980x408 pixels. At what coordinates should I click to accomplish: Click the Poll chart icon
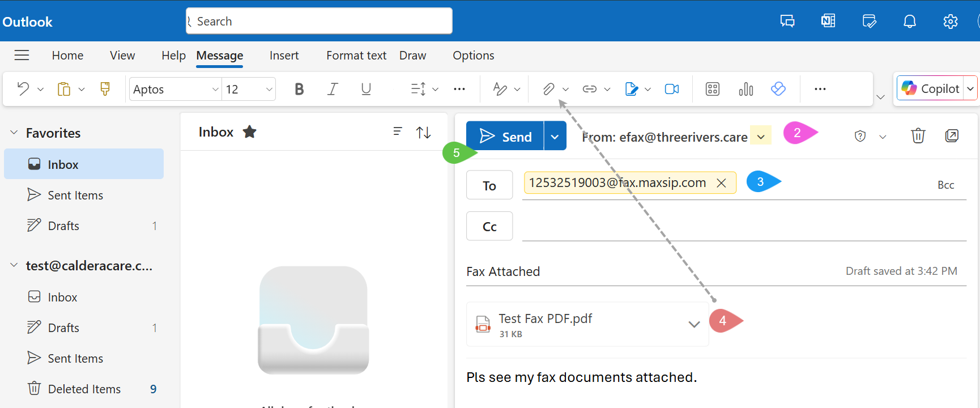coord(745,89)
